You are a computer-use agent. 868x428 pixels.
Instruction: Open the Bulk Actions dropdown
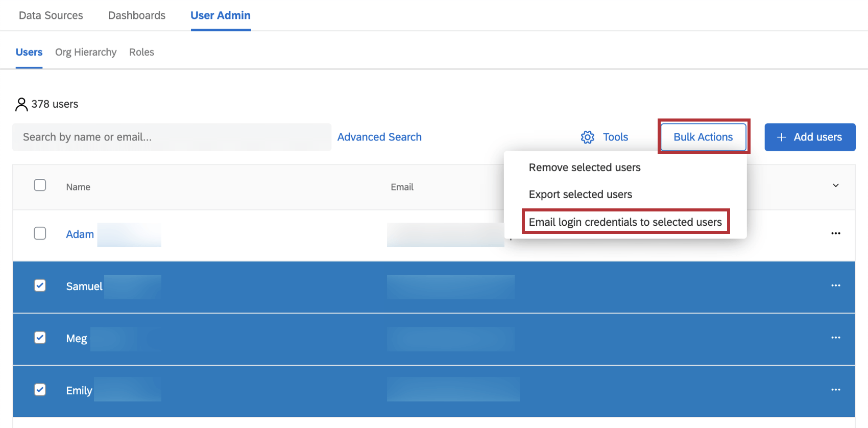[703, 137]
